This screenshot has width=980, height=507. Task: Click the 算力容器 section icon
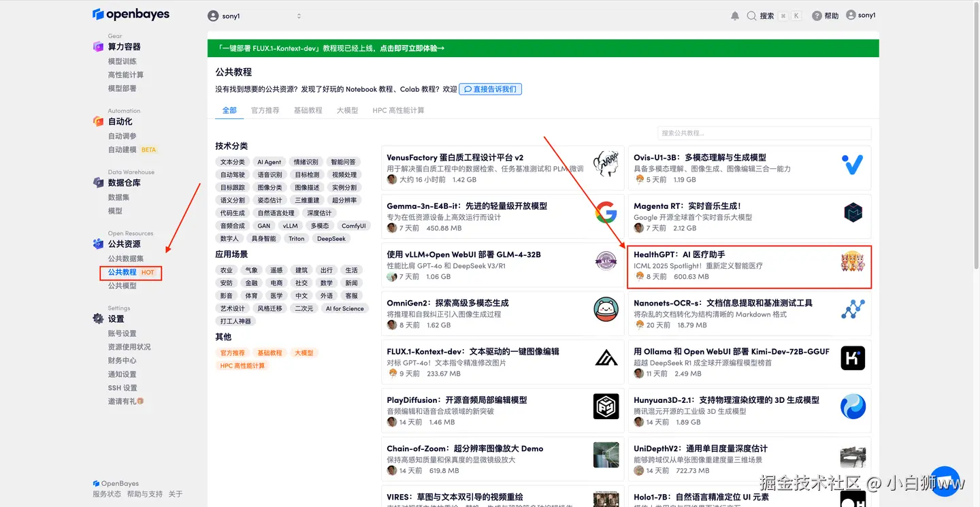point(99,47)
